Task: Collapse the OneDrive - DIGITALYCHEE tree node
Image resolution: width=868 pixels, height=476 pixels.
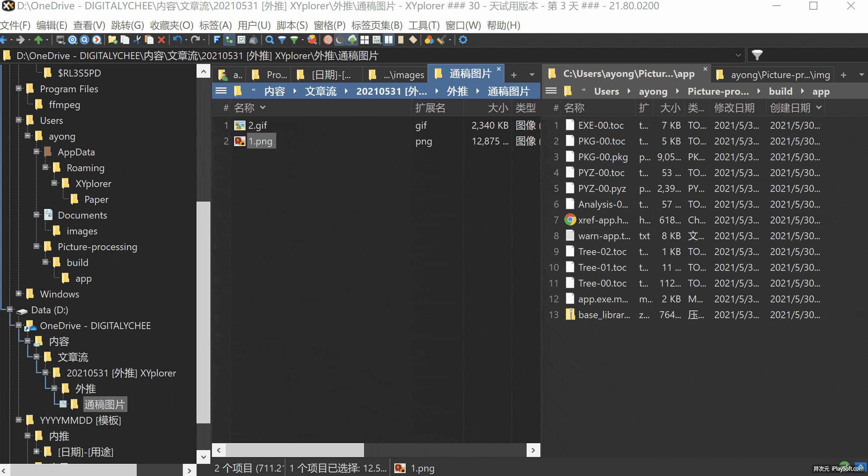Action: 19,325
